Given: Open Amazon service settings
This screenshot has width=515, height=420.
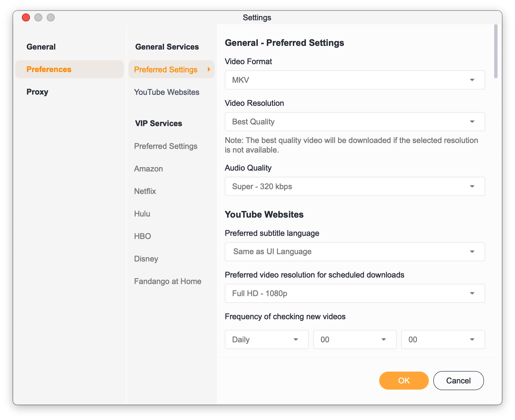Looking at the screenshot, I should pyautogui.click(x=148, y=169).
